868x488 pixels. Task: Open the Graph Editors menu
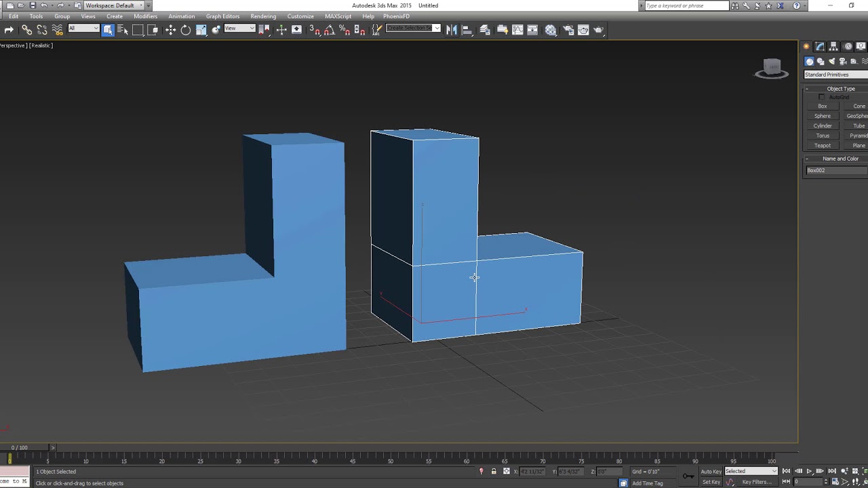click(x=222, y=16)
